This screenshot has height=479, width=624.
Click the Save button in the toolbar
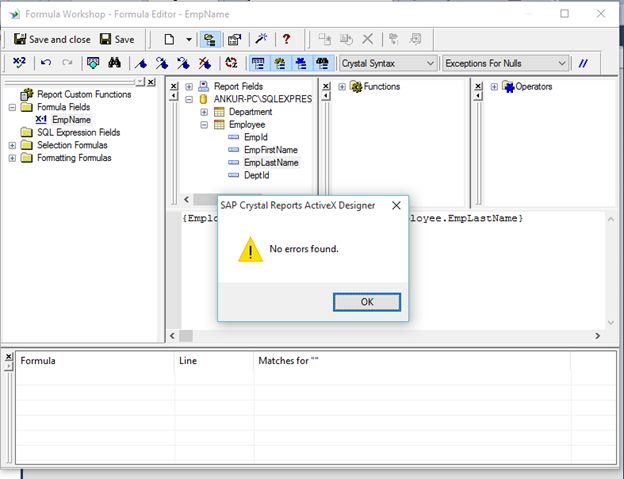pos(117,39)
